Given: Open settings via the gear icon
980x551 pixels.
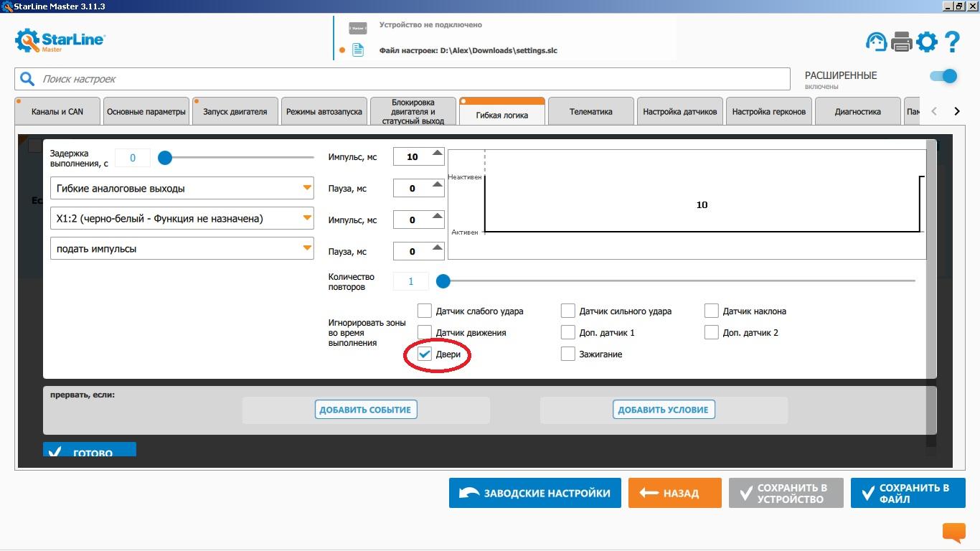Looking at the screenshot, I should [x=926, y=42].
